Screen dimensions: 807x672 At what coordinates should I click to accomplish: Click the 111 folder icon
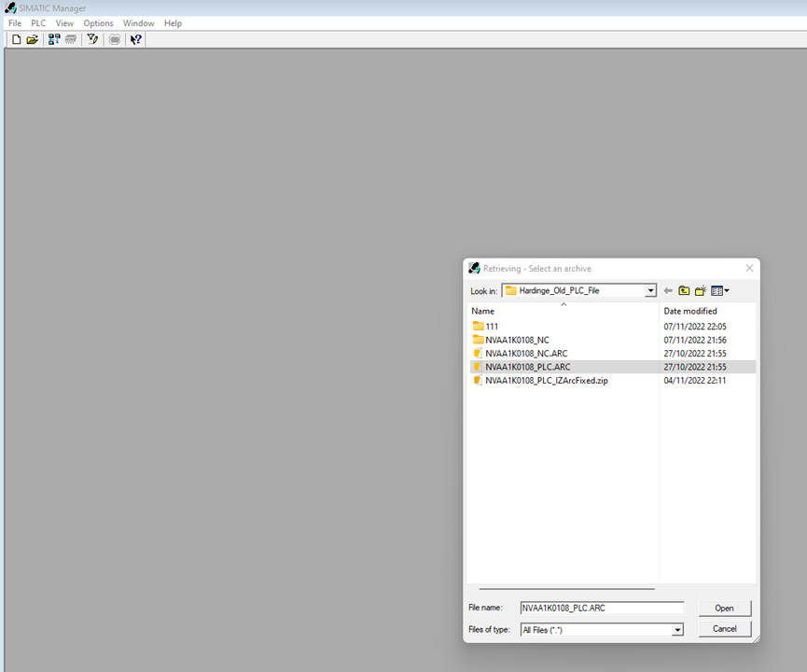478,326
